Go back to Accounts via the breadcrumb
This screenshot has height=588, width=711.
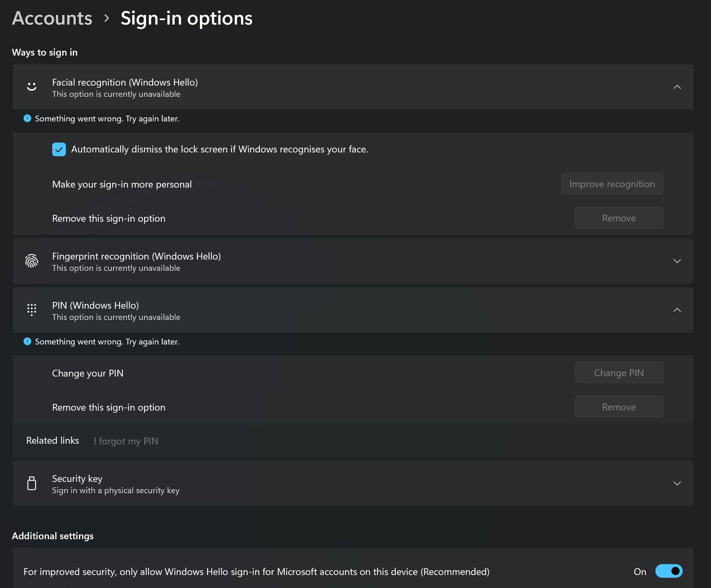pyautogui.click(x=52, y=18)
